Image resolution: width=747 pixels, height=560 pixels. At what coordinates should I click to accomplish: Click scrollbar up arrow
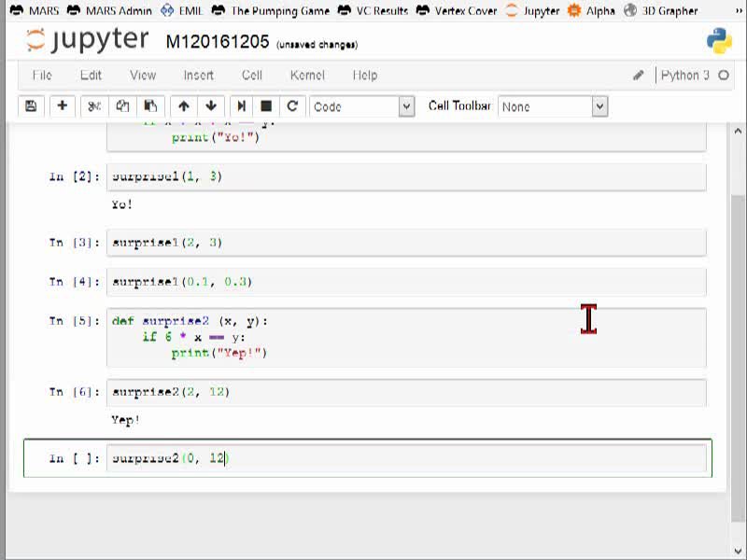[738, 131]
